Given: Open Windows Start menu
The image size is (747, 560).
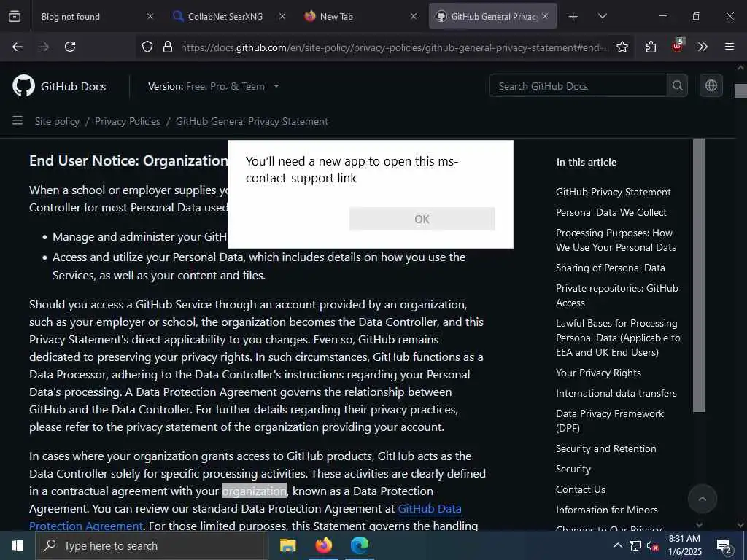Looking at the screenshot, I should 18,545.
